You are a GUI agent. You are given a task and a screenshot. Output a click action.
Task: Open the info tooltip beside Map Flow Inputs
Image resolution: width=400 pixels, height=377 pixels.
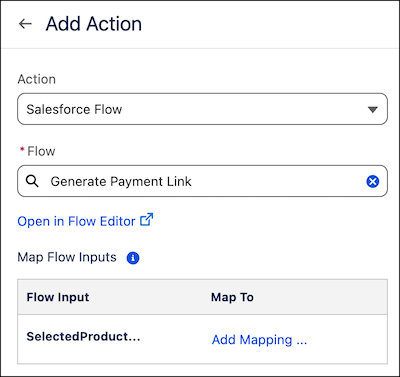point(133,258)
